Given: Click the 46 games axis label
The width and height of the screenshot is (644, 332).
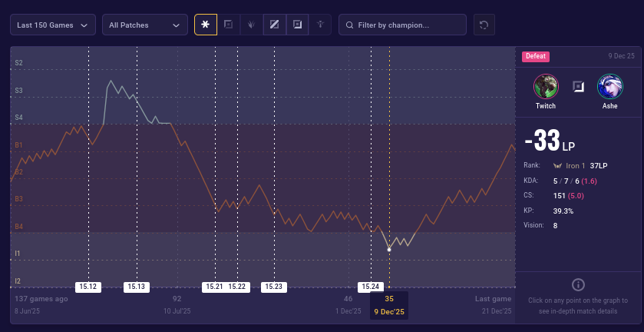Looking at the screenshot, I should [x=348, y=299].
